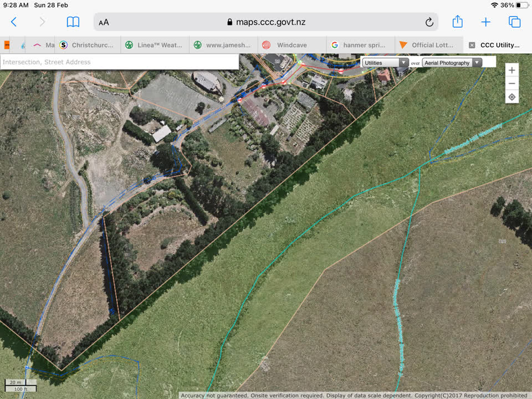Tap the 9:28 AM clock
Viewport: 532px width, 399px height.
pos(16,5)
